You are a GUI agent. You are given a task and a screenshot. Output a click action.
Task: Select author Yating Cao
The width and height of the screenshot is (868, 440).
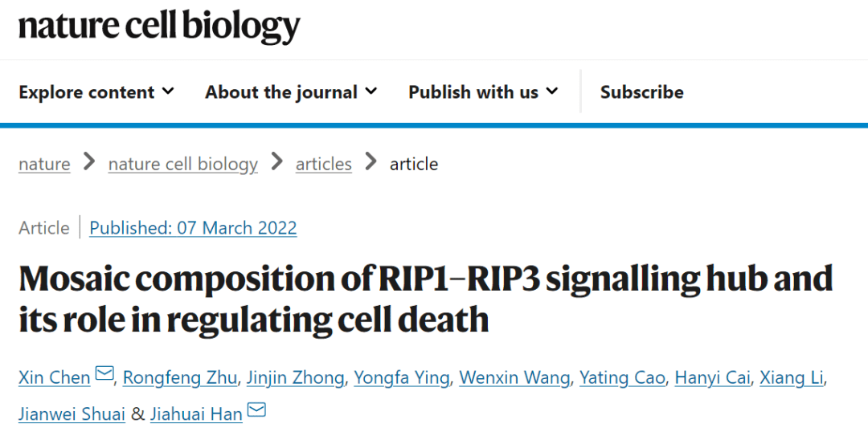coord(622,377)
